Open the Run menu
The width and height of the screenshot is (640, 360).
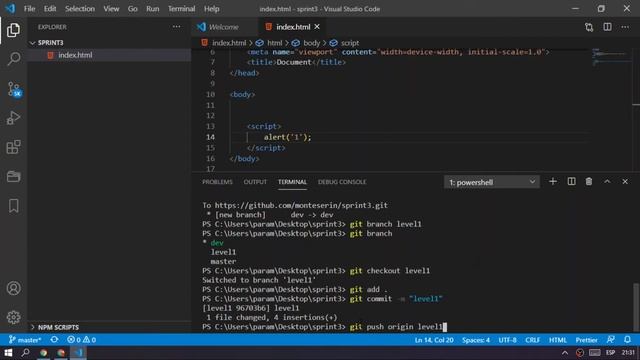click(153, 9)
